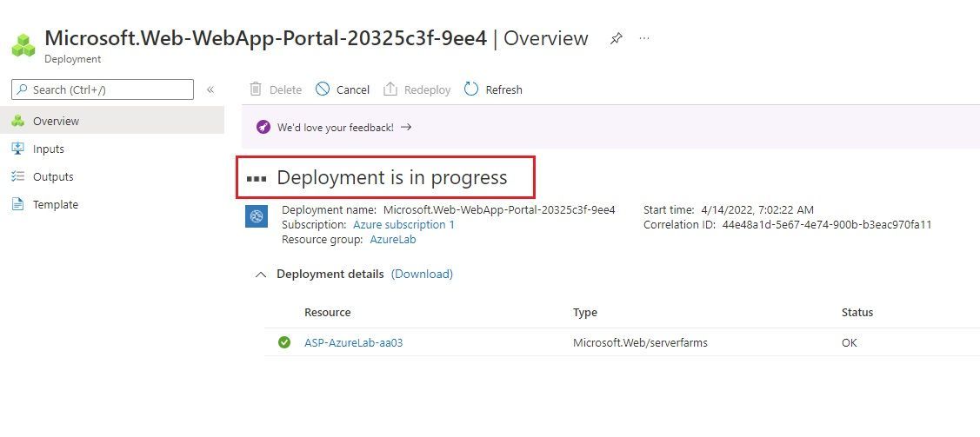Image resolution: width=980 pixels, height=437 pixels.
Task: Click the Redeploy button label
Action: [x=428, y=89]
